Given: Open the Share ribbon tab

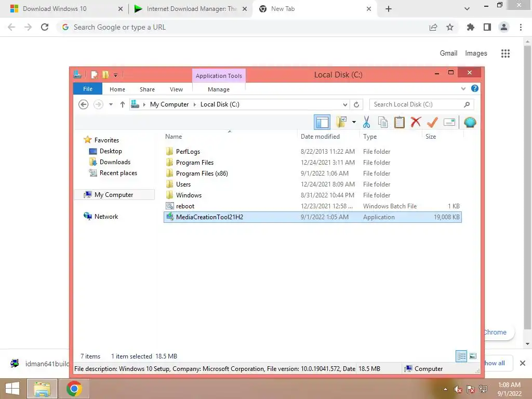Looking at the screenshot, I should coord(147,89).
